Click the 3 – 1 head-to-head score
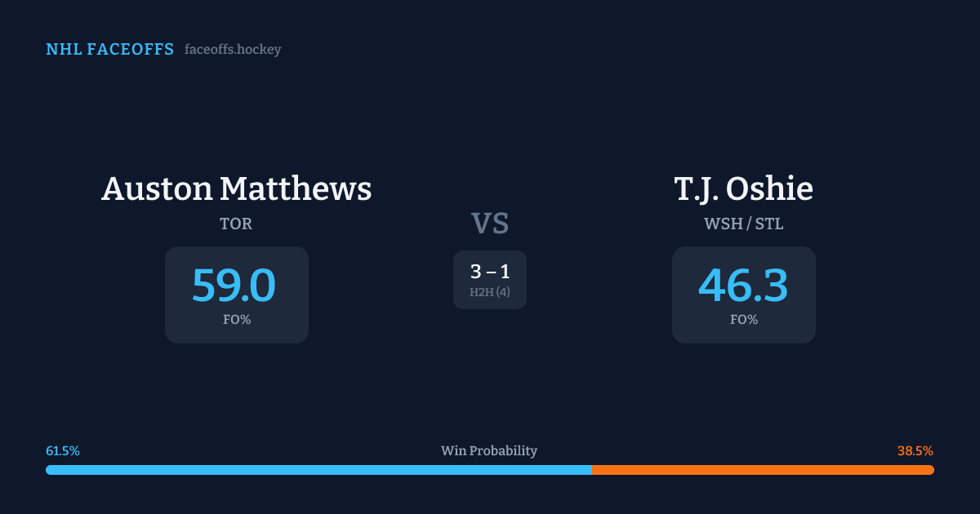Viewport: 980px width, 514px height. pos(490,272)
